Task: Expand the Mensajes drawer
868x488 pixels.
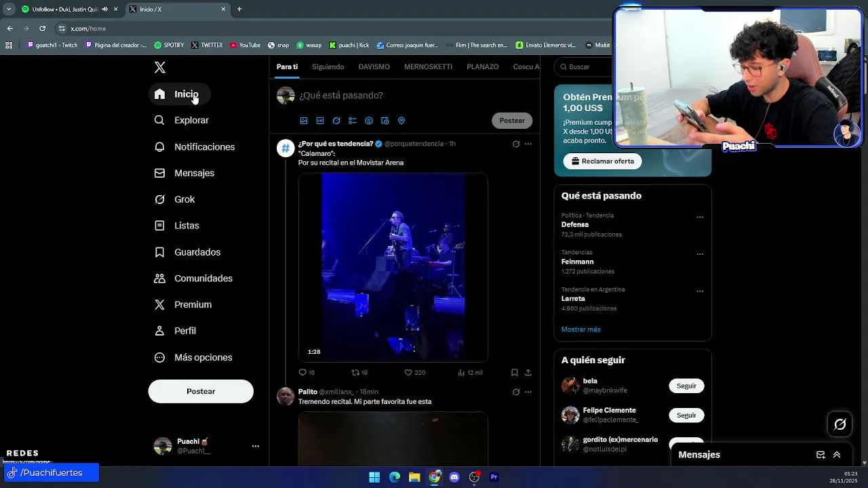Action: [x=837, y=455]
